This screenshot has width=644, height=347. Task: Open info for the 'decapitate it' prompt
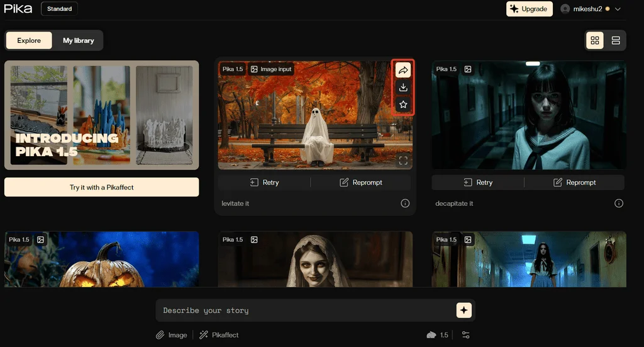[619, 203]
